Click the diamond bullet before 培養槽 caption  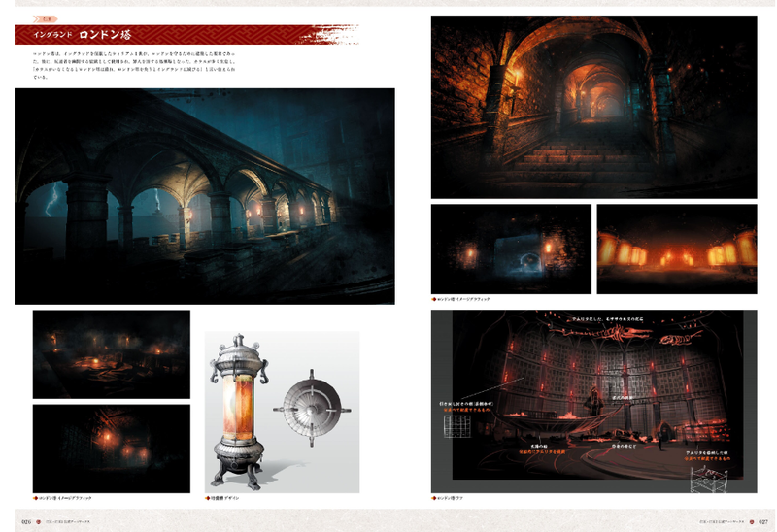pyautogui.click(x=207, y=498)
